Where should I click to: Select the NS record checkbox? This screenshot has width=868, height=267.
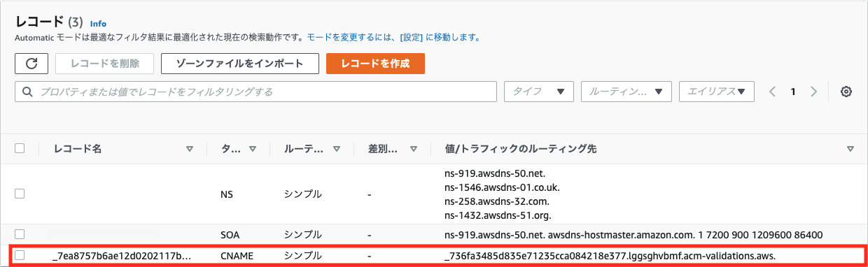[20, 193]
